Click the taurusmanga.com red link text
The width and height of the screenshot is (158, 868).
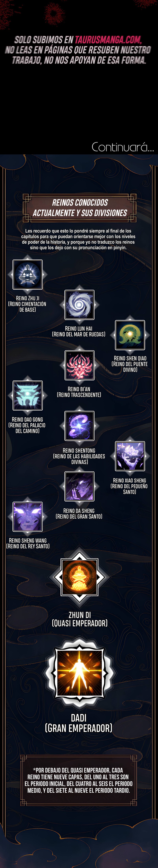tap(108, 39)
